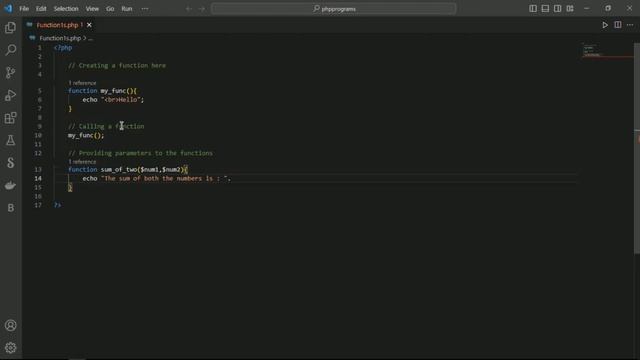The width and height of the screenshot is (640, 360).
Task: Open the Edit menu
Action: tap(41, 9)
